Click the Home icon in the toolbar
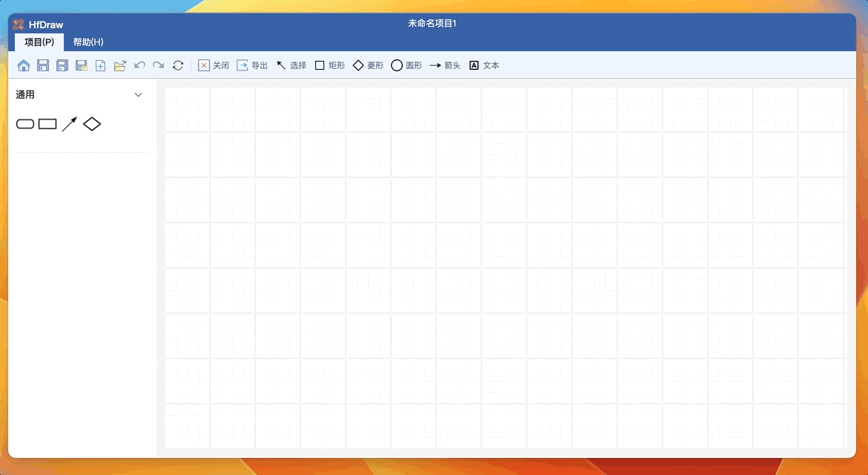868x475 pixels. 23,65
